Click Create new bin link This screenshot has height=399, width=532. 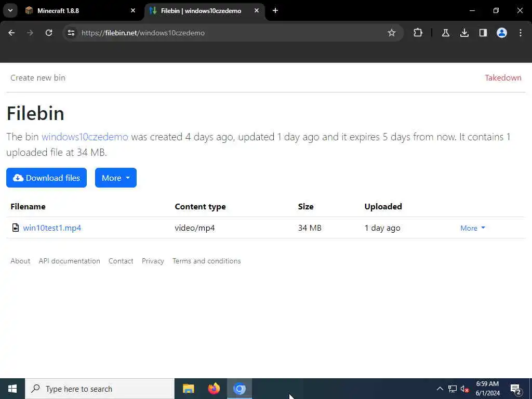pos(38,78)
